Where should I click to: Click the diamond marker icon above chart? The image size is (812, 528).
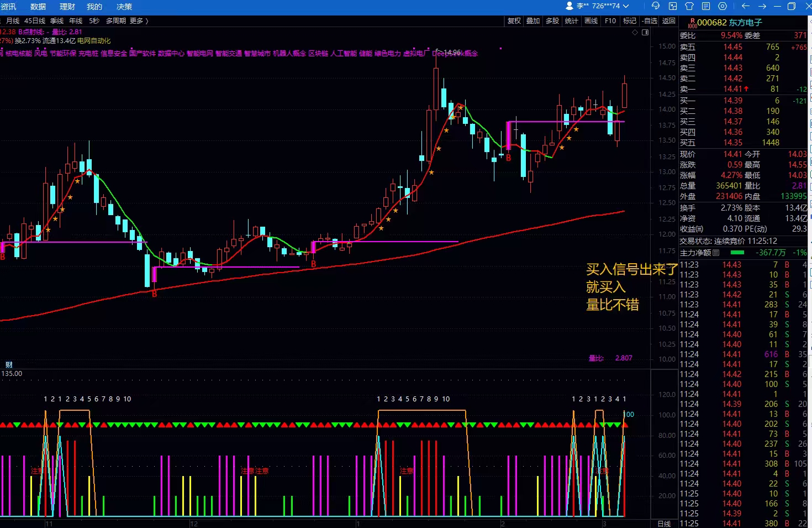pyautogui.click(x=635, y=33)
